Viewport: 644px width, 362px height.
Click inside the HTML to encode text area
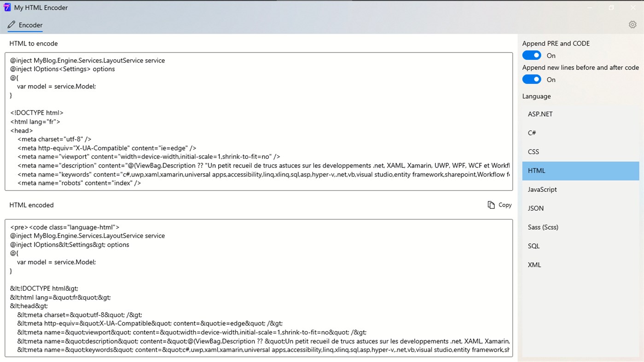tap(258, 122)
